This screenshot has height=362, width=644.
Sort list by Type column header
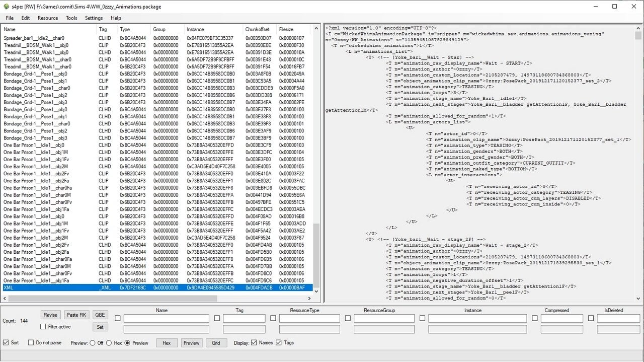coord(134,29)
